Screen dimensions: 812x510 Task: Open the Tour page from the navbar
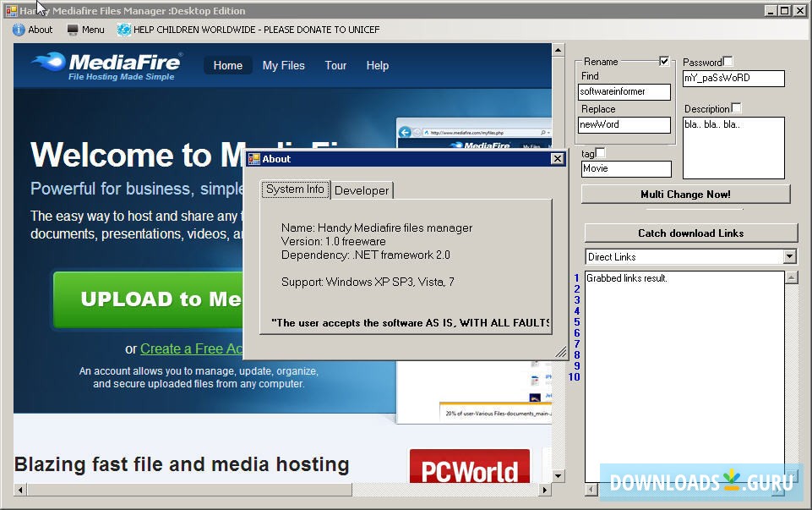click(335, 65)
